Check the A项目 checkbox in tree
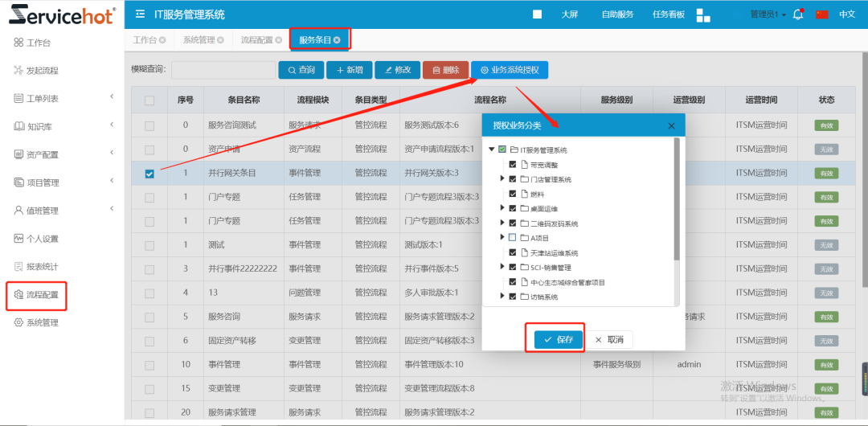 (x=512, y=237)
